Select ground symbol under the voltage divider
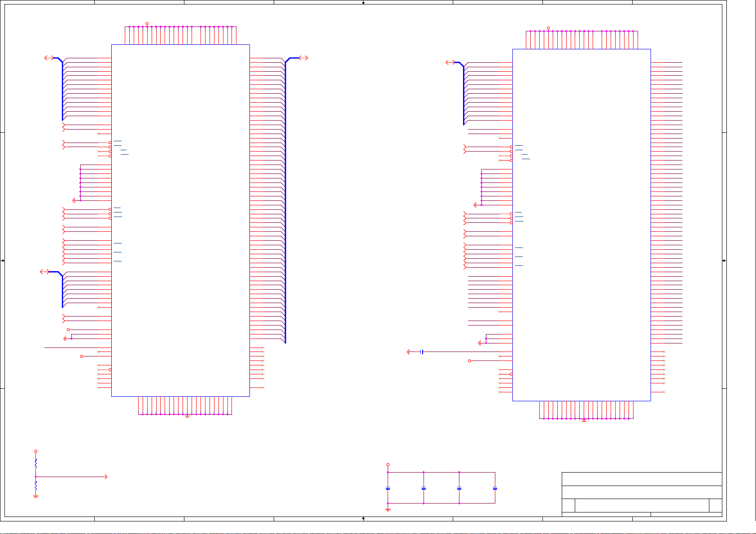This screenshot has width=756, height=534. [35, 496]
